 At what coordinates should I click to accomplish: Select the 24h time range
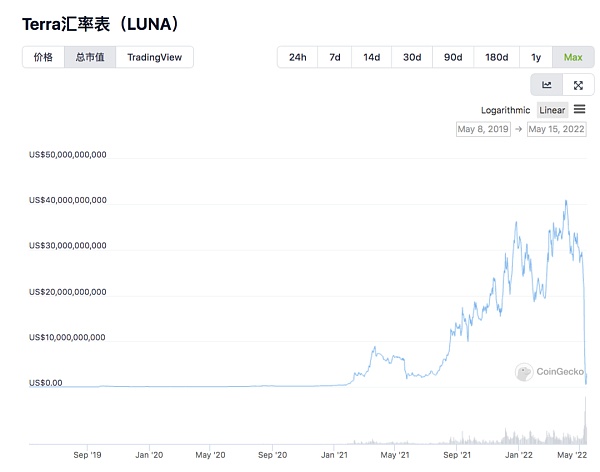point(297,57)
